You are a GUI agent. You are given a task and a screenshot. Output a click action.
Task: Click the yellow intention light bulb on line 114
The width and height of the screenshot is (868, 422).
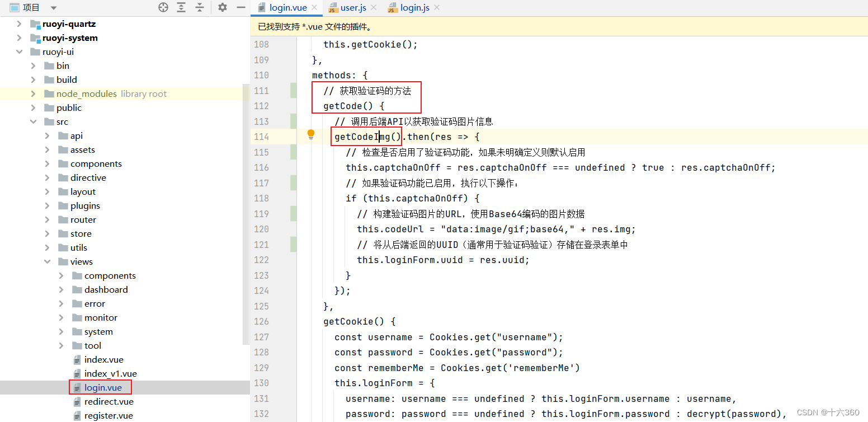[x=311, y=134]
